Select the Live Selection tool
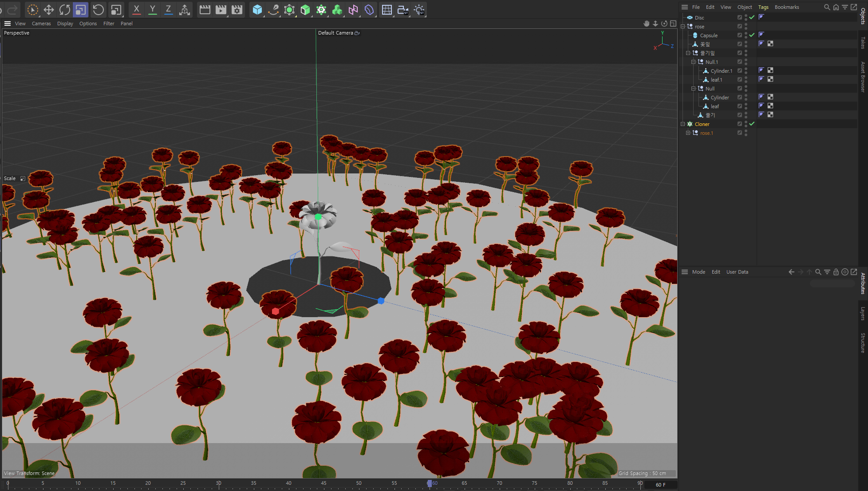Screen dimensions: 868x491 click(x=32, y=10)
